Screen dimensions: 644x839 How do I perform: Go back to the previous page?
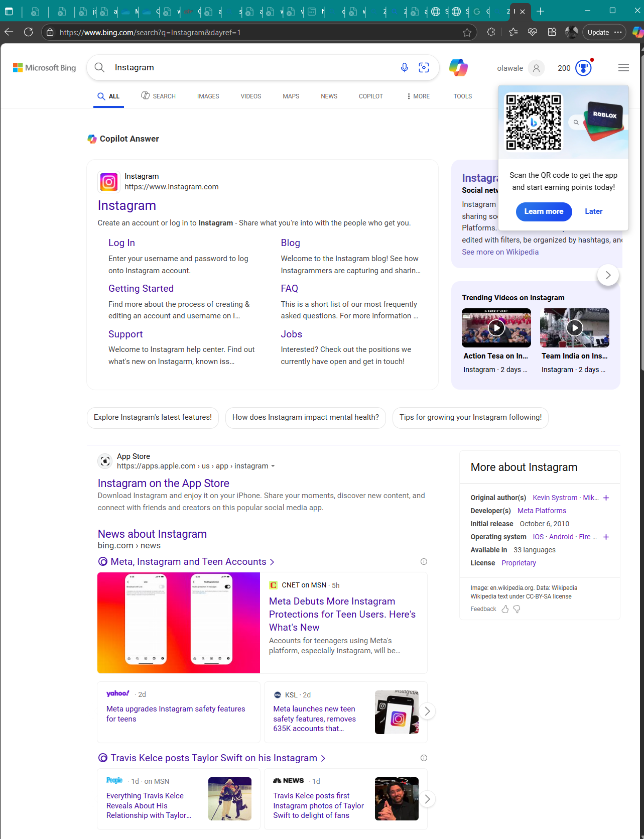pyautogui.click(x=9, y=32)
